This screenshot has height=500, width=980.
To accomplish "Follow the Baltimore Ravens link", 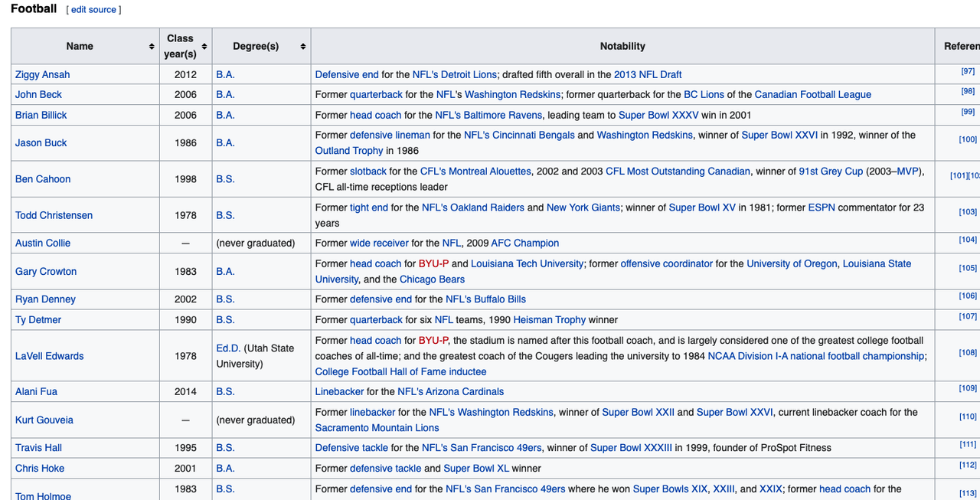I will tap(501, 115).
